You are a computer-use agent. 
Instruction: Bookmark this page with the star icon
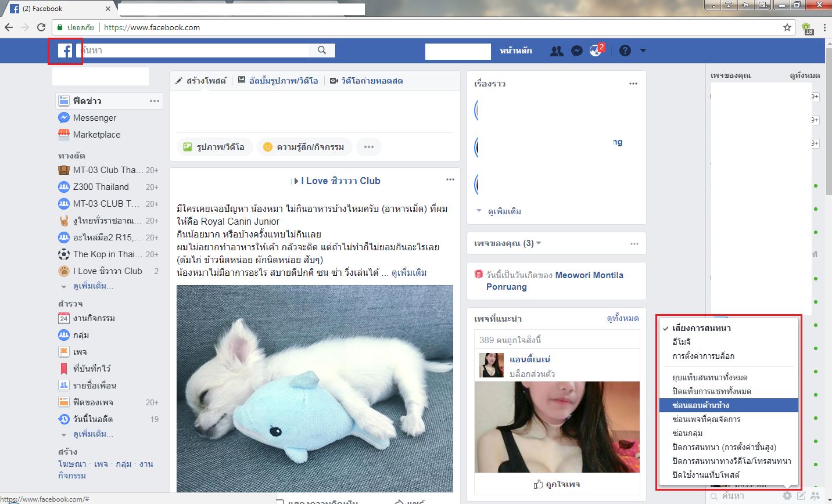click(x=787, y=27)
